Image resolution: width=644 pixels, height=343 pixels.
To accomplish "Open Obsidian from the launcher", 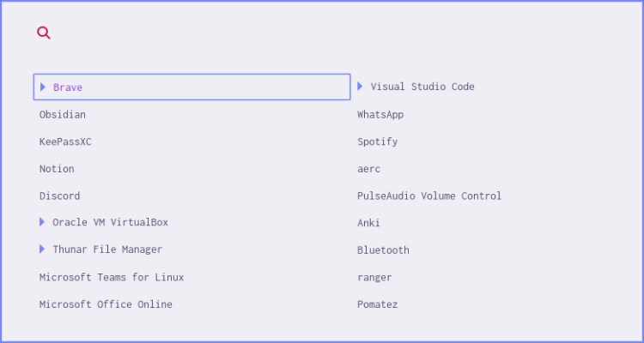I will coord(63,114).
